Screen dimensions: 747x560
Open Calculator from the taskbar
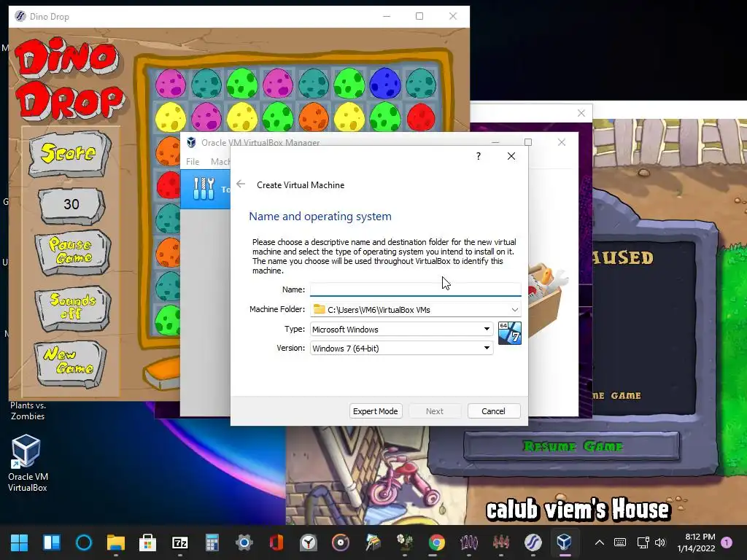(212, 542)
